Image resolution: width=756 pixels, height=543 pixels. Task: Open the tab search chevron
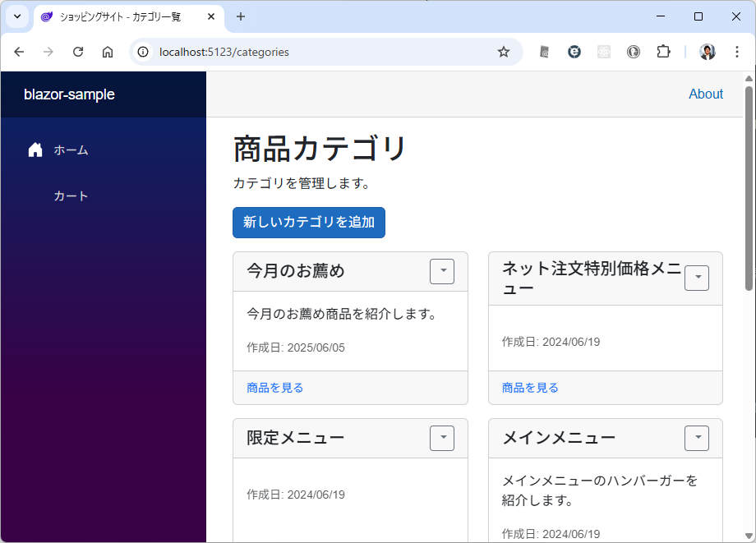(16, 16)
